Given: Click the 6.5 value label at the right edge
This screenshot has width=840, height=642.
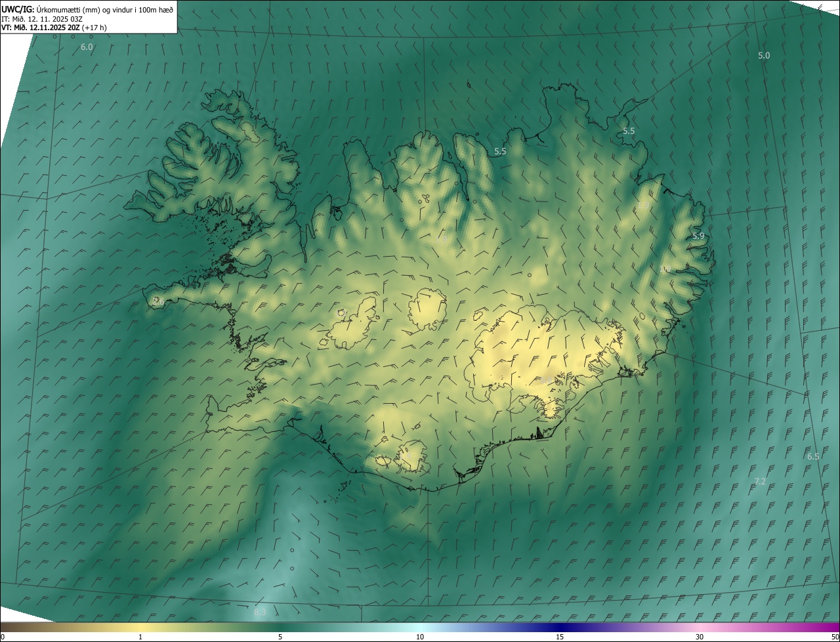Looking at the screenshot, I should click(x=813, y=456).
